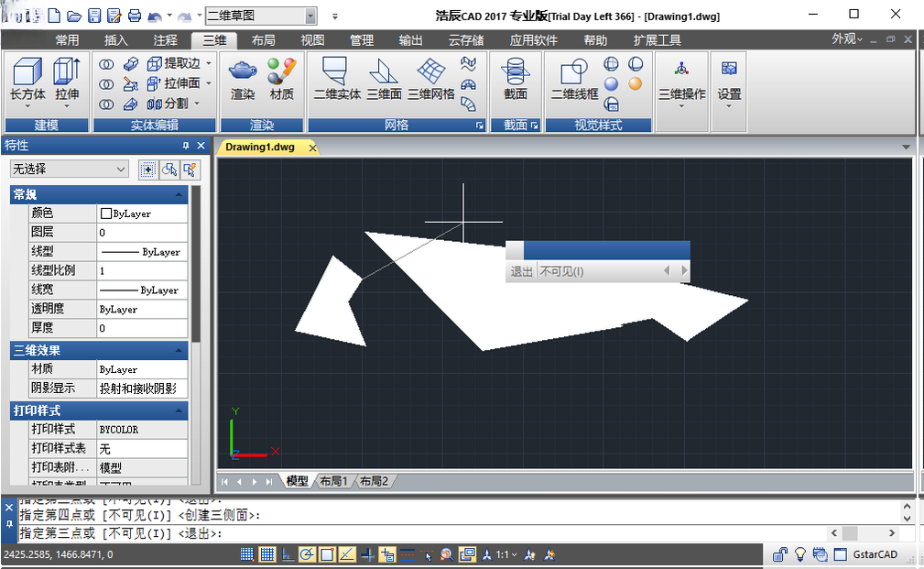This screenshot has height=569, width=924.
Task: Toggle snap mode in status bar
Action: coord(247,554)
